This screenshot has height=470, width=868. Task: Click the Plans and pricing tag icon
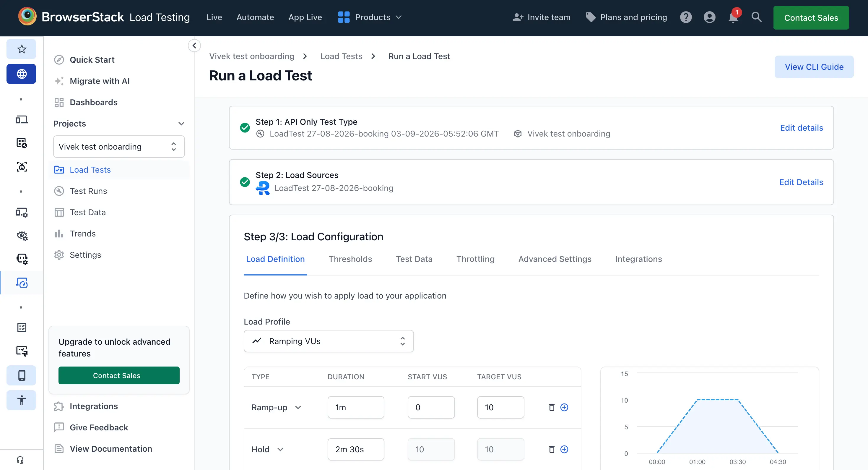pyautogui.click(x=590, y=17)
